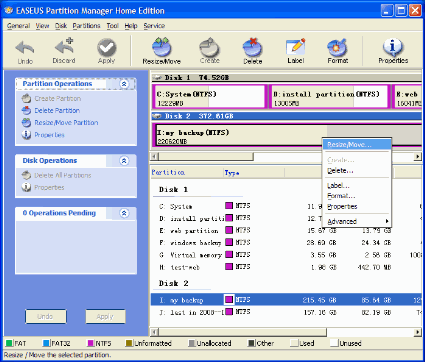Click the disk map horizontal scrollbar thumb

click(206, 156)
